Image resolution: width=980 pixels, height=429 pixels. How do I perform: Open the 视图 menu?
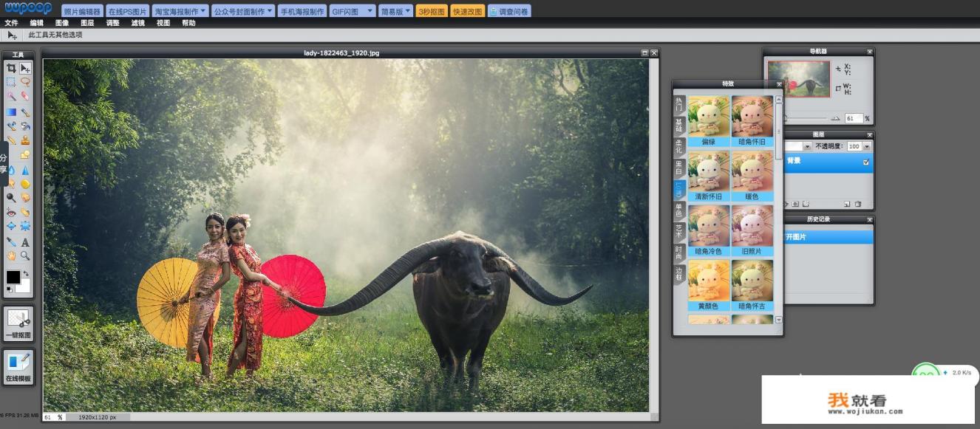[163, 23]
